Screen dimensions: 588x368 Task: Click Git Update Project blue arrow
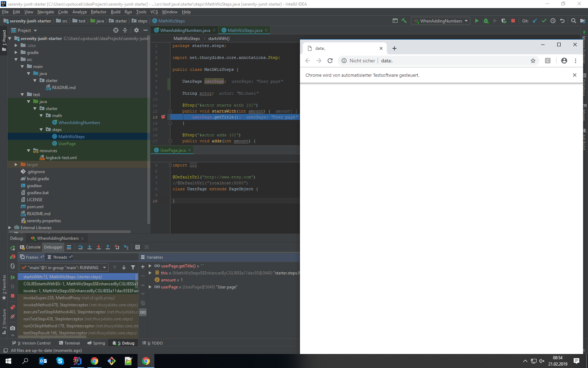tap(535, 21)
